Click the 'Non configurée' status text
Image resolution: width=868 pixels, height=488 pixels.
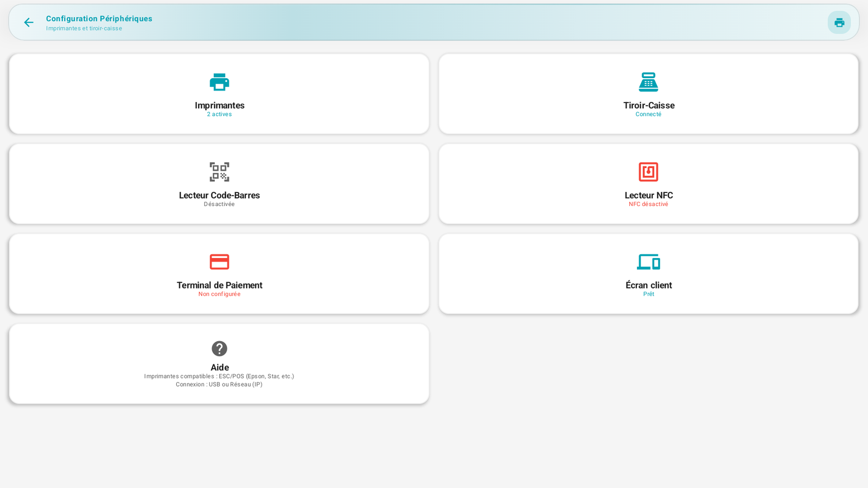(x=219, y=294)
